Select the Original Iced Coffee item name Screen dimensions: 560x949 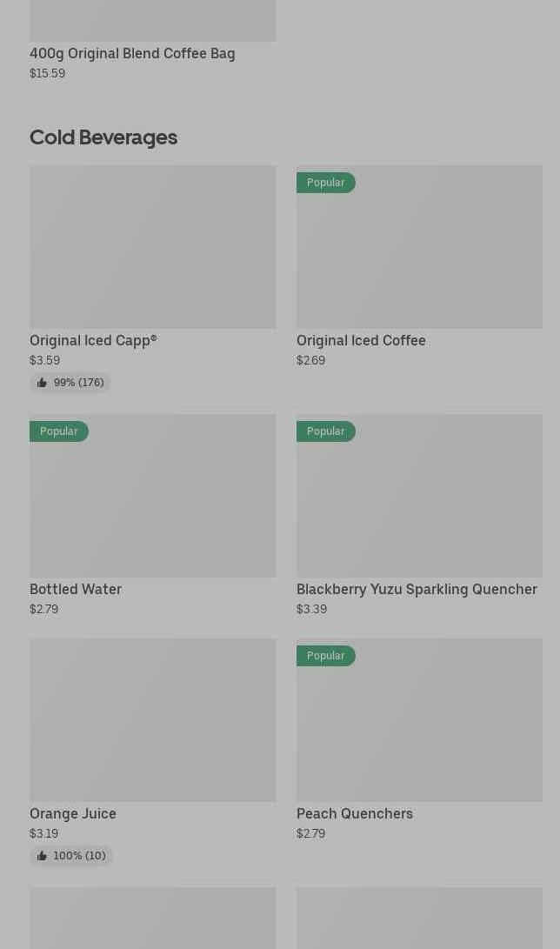(361, 341)
